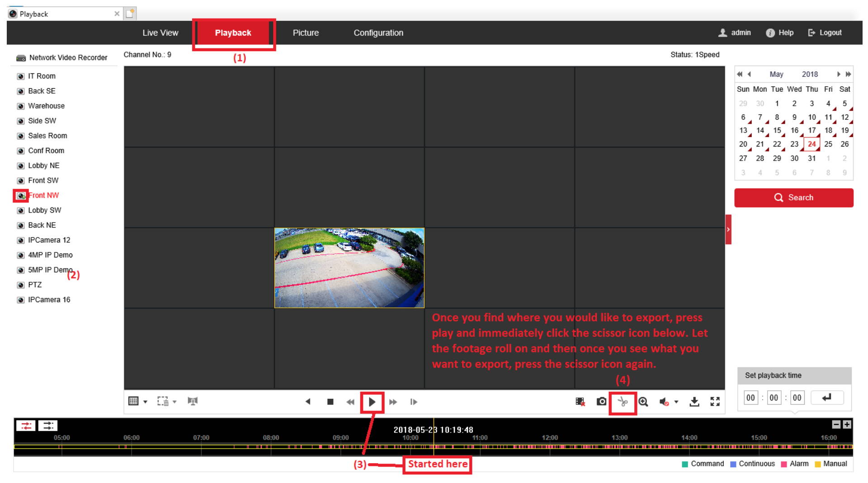Select IPCamera 16 in the list
Viewport: 868px width, 483px height.
[49, 300]
